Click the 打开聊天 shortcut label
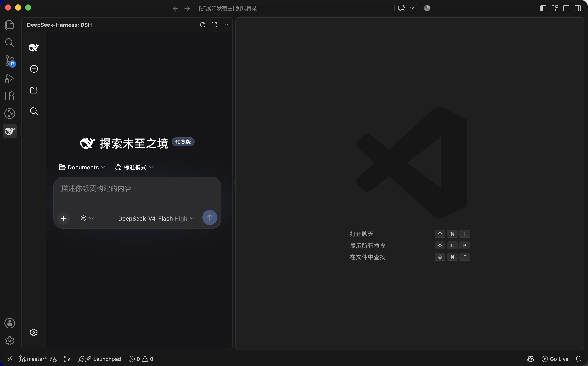This screenshot has height=366, width=588. coord(362,234)
